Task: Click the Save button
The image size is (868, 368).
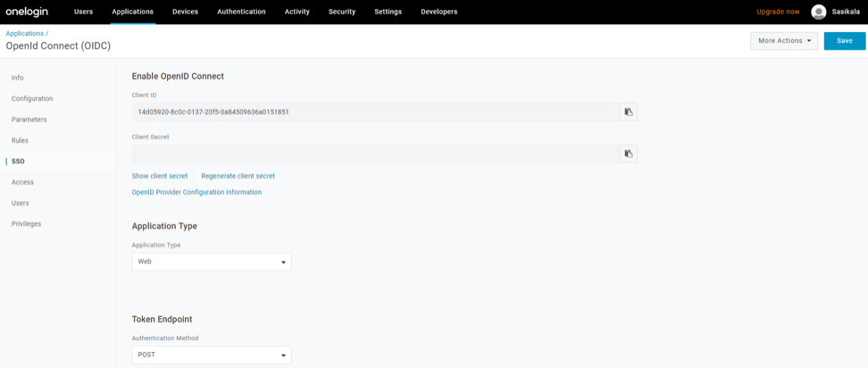Action: point(844,41)
